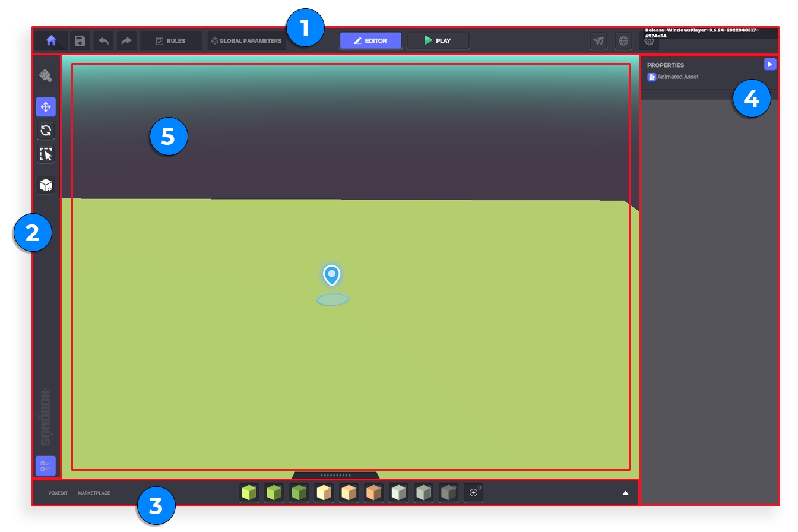Toggle the hierarchy list panel button
The width and height of the screenshot is (798, 532).
click(x=46, y=465)
